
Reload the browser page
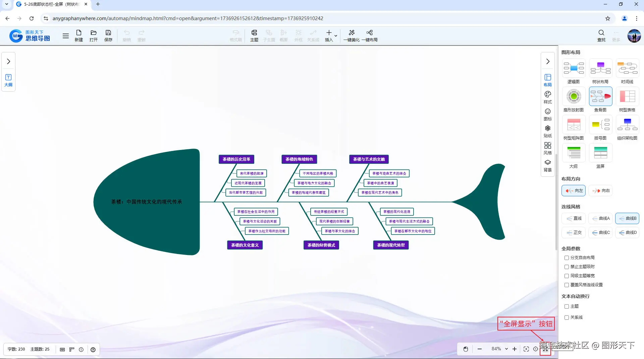coord(32,18)
